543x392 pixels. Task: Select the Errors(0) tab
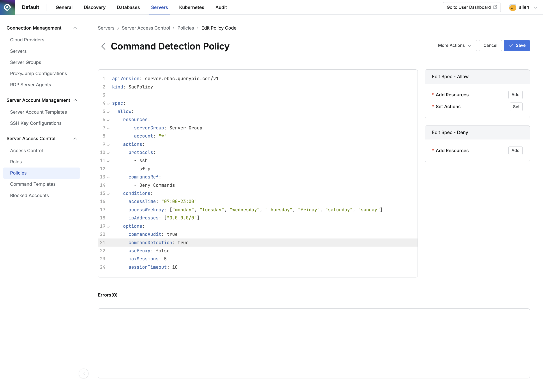[107, 295]
